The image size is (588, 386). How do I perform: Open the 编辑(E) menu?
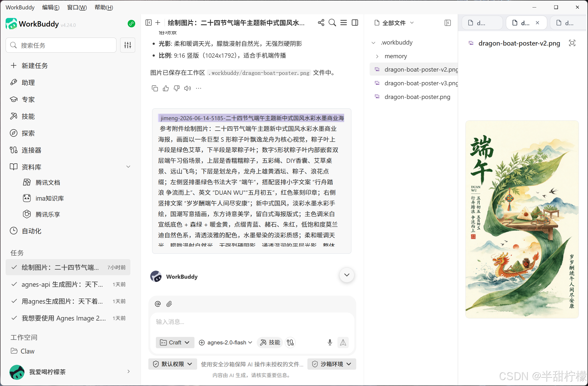51,7
